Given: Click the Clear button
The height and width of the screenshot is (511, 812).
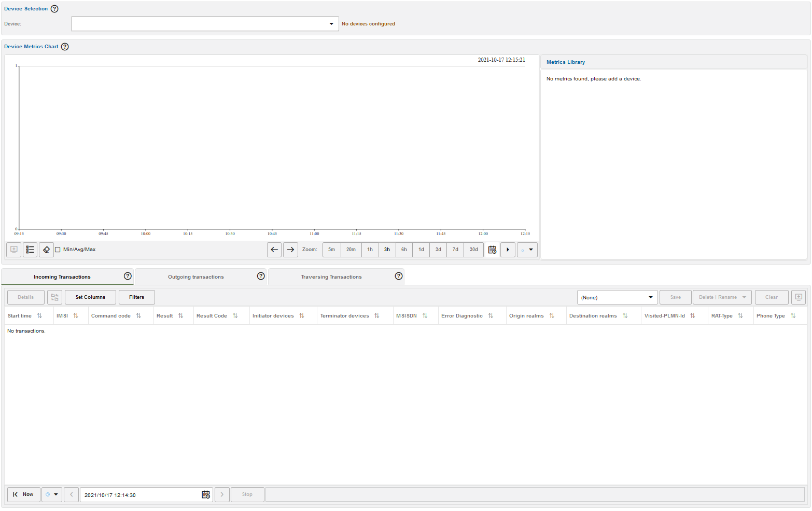Looking at the screenshot, I should point(772,297).
